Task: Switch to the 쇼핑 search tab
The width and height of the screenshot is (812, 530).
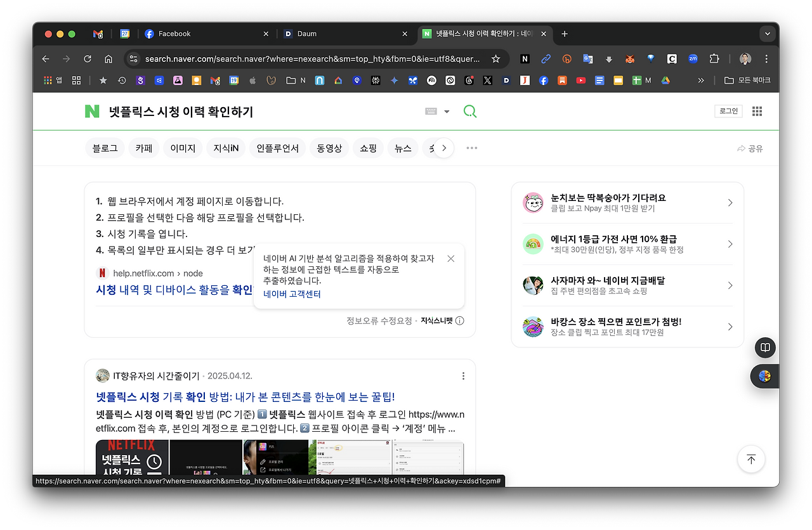Action: [x=368, y=148]
